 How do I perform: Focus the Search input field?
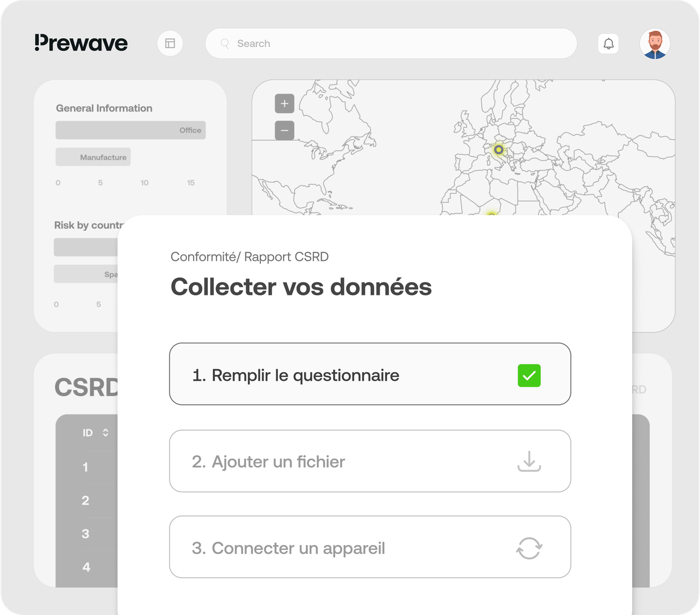(391, 44)
